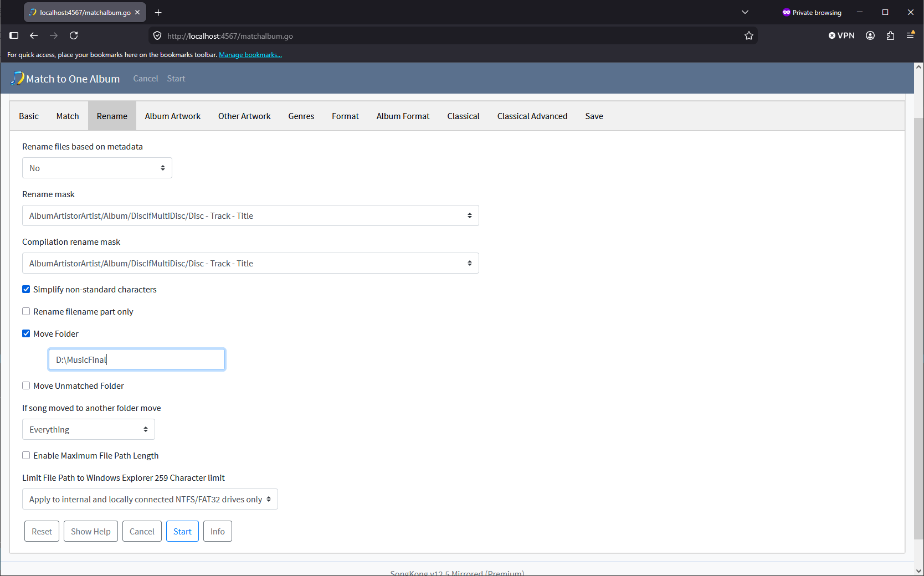The height and width of the screenshot is (576, 924).
Task: Open the Rename mask dropdown
Action: (x=250, y=215)
